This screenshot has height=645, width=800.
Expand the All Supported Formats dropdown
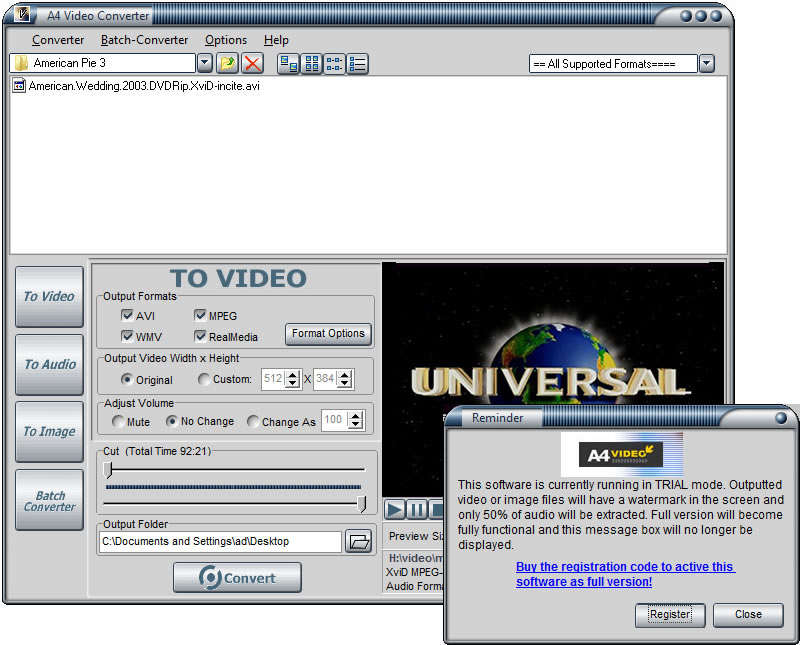[x=707, y=64]
